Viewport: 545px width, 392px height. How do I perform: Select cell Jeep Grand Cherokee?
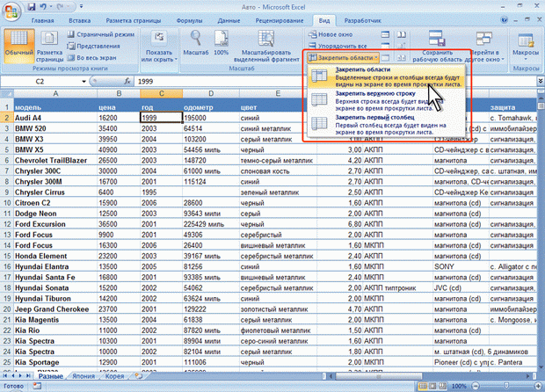click(x=55, y=309)
